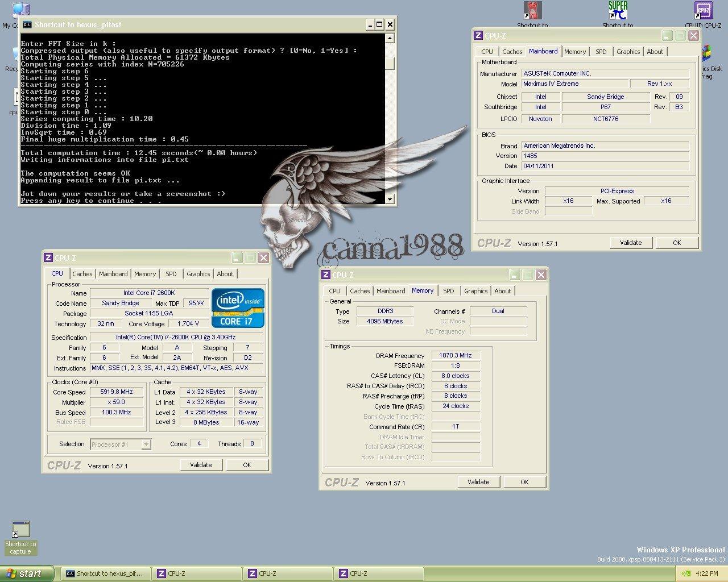
Task: Open the My Computer desktop icon
Action: click(20, 10)
